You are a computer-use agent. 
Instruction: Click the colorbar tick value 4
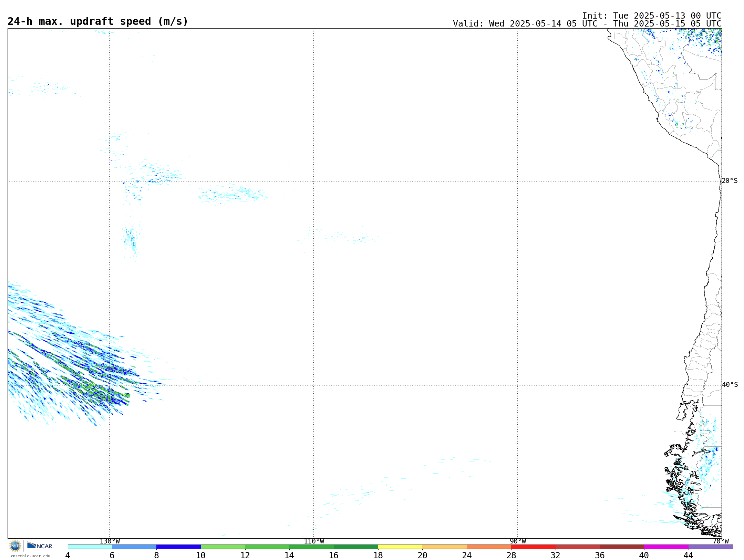[68, 556]
